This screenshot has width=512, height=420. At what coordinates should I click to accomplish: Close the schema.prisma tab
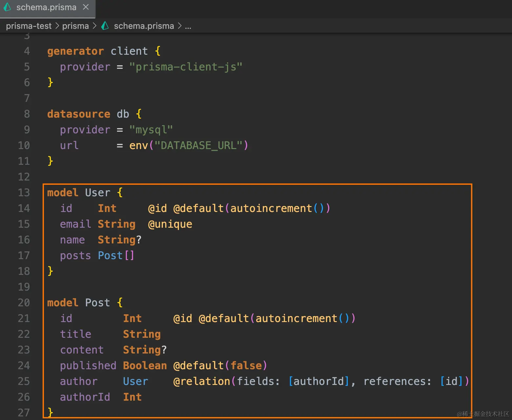click(x=86, y=7)
